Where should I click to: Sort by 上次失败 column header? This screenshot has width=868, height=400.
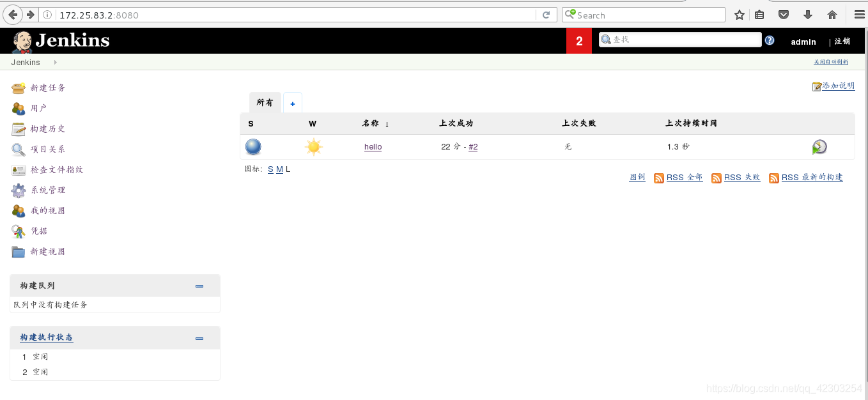tap(579, 123)
